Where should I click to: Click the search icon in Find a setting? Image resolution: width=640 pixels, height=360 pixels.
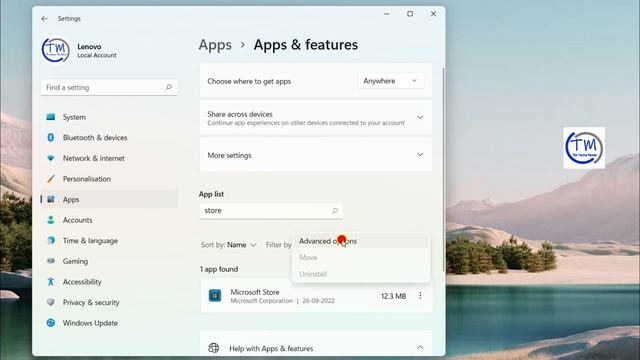click(x=169, y=87)
